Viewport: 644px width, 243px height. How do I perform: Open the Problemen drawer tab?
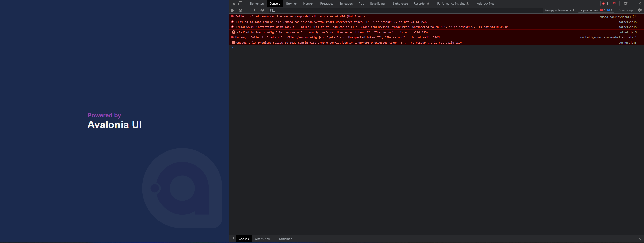pyautogui.click(x=284, y=239)
